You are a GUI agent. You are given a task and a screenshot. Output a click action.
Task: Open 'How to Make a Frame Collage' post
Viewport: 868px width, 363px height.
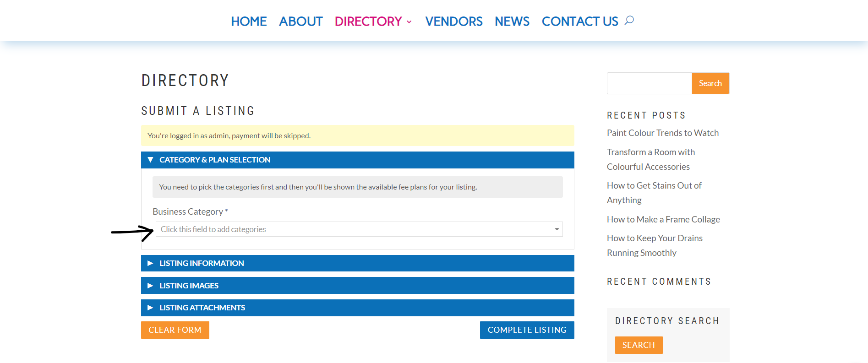coord(663,219)
